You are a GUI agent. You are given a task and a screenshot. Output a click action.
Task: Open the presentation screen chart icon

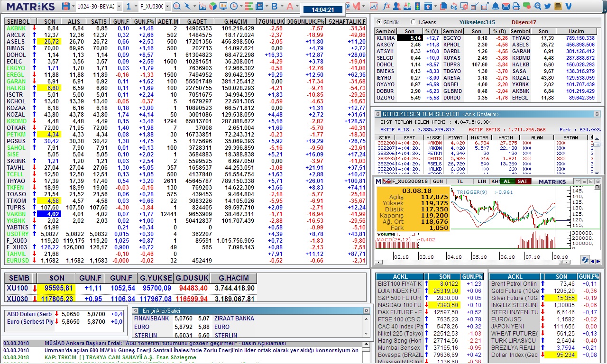pyautogui.click(x=223, y=6)
